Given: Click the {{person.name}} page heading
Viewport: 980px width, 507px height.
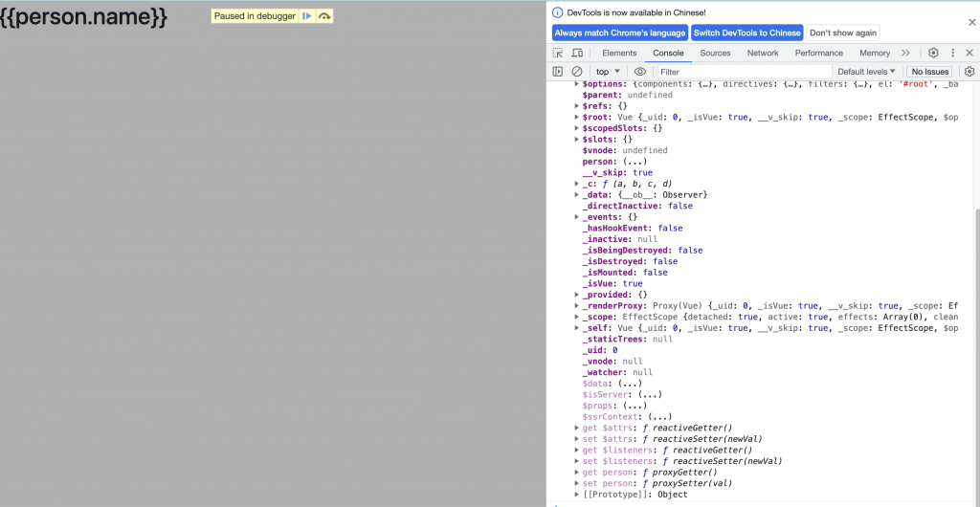Looking at the screenshot, I should 84,17.
